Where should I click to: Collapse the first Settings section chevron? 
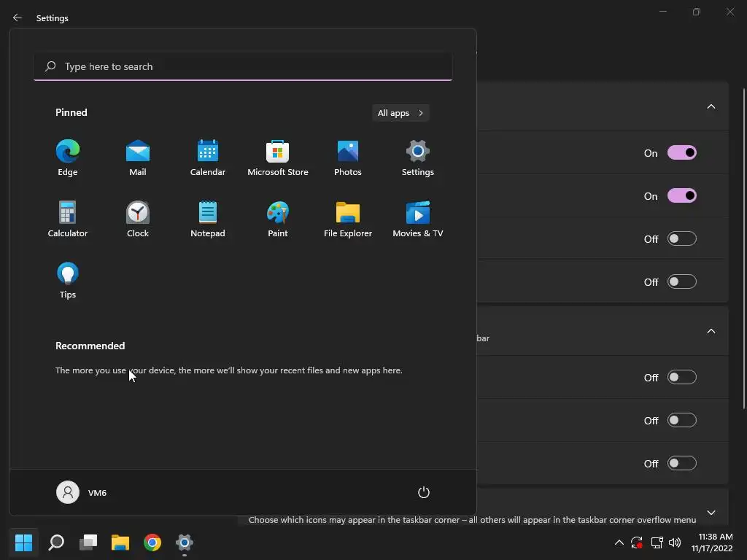(711, 106)
